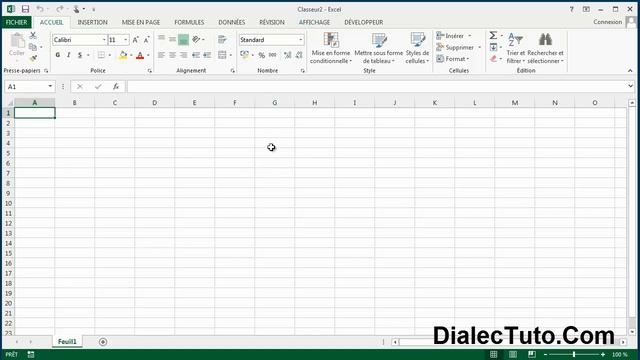
Task: Toggle align text left
Action: [x=161, y=55]
